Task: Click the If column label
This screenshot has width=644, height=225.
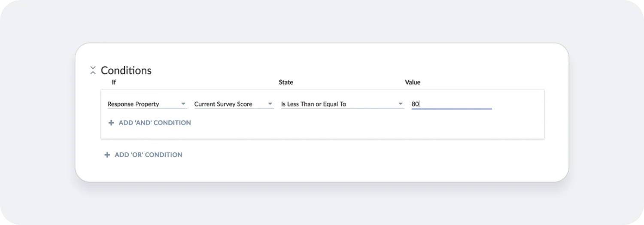Action: (114, 82)
